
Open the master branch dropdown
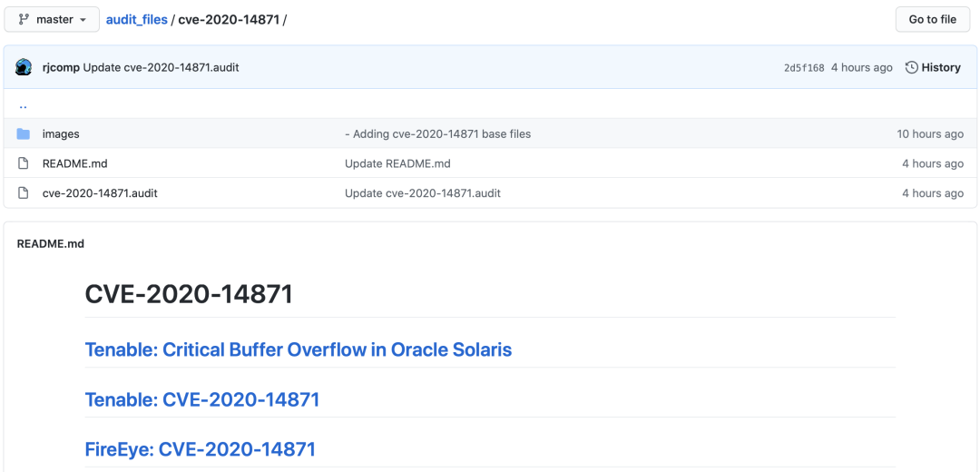(52, 19)
